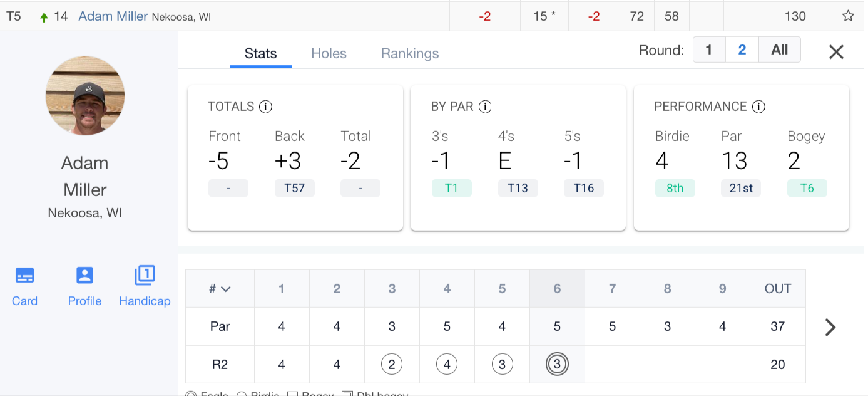
Task: Click Adam Miller's profile photo
Action: pos(85,96)
